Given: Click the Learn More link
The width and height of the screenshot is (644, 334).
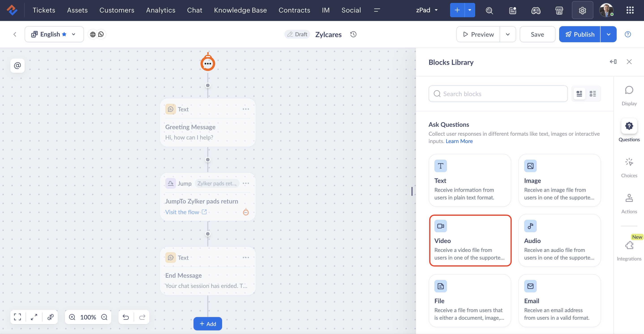Looking at the screenshot, I should [x=459, y=141].
